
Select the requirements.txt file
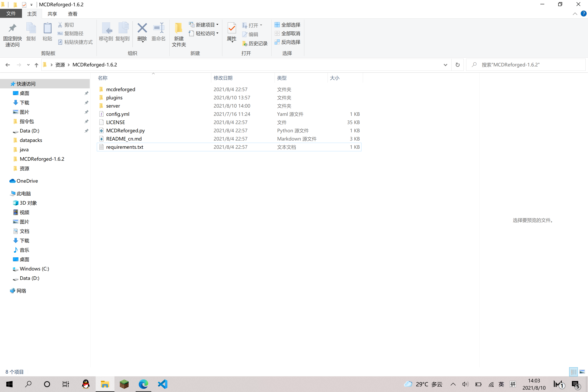(229, 147)
